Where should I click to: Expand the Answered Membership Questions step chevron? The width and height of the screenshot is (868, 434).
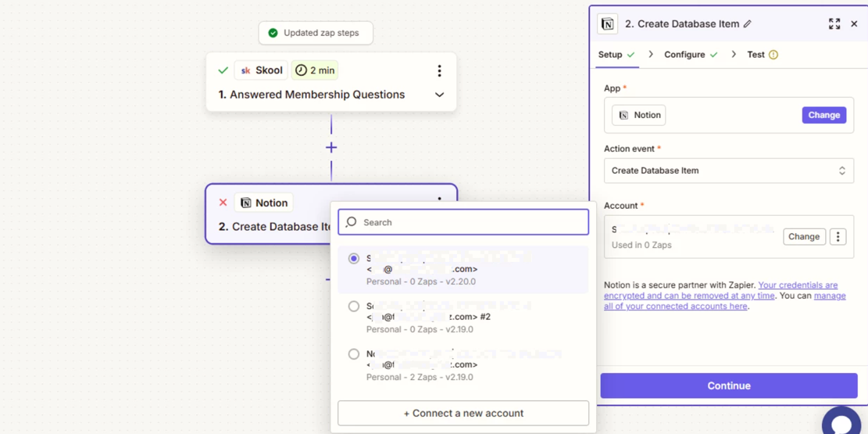click(x=439, y=95)
